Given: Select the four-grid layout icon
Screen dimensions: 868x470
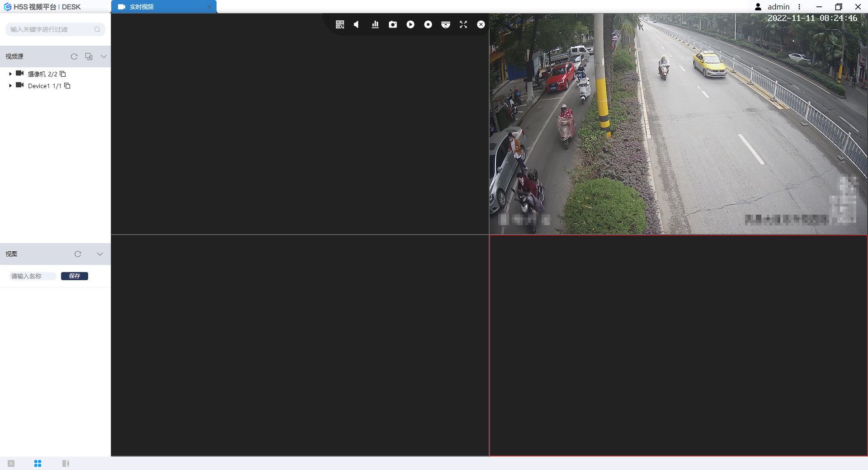Looking at the screenshot, I should point(38,463).
